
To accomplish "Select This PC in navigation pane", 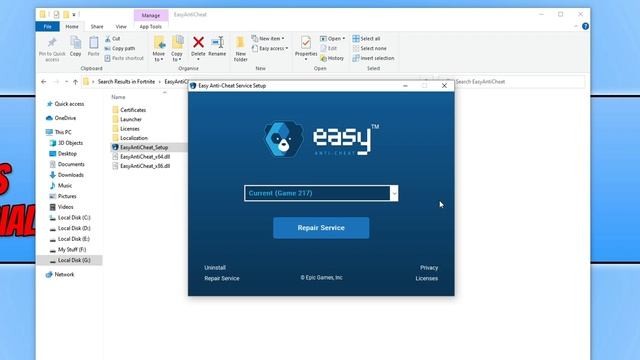I will click(59, 132).
